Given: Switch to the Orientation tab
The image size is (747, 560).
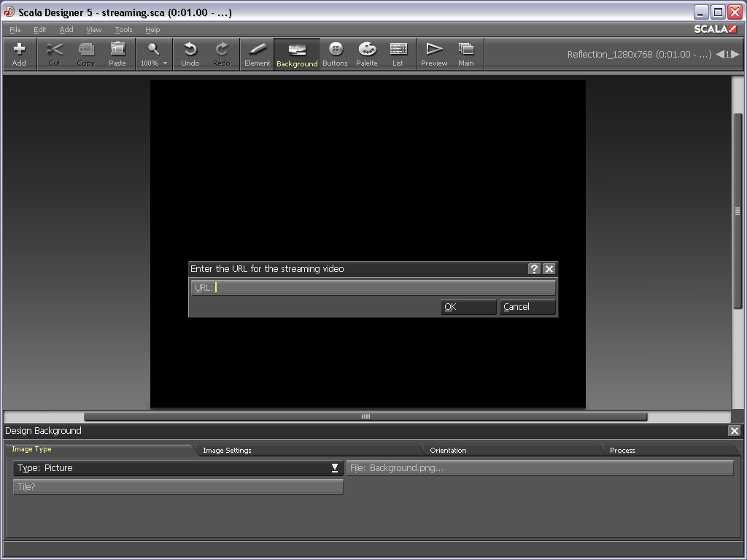Looking at the screenshot, I should 448,451.
